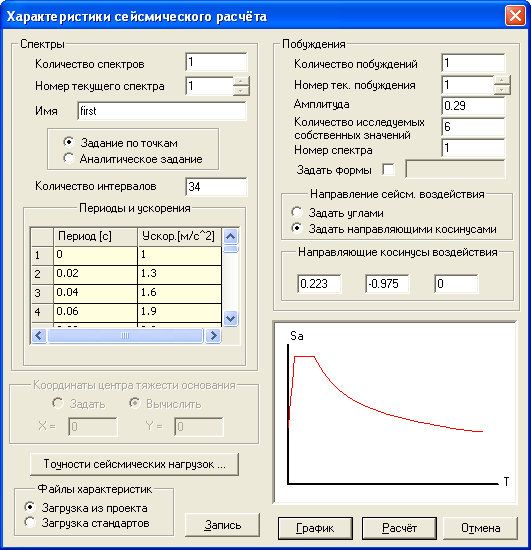Increase the current excitation number spinner
531x550 pixels.
[502, 80]
